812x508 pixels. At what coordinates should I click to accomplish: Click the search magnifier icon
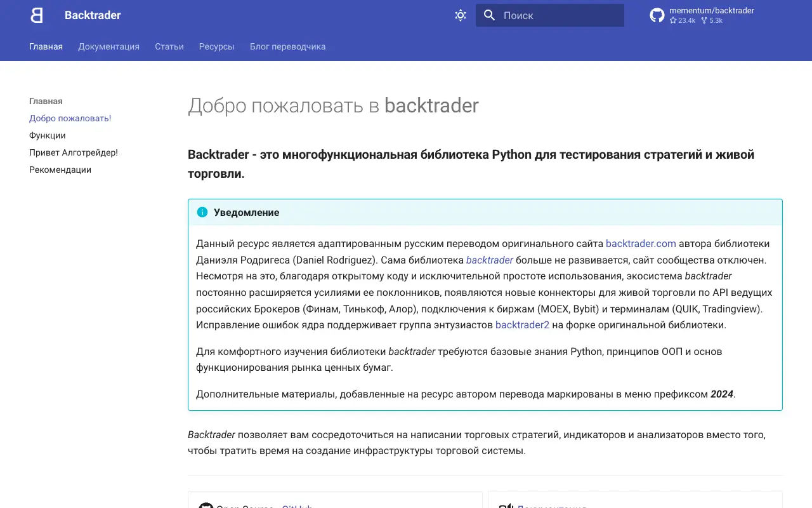click(x=489, y=15)
